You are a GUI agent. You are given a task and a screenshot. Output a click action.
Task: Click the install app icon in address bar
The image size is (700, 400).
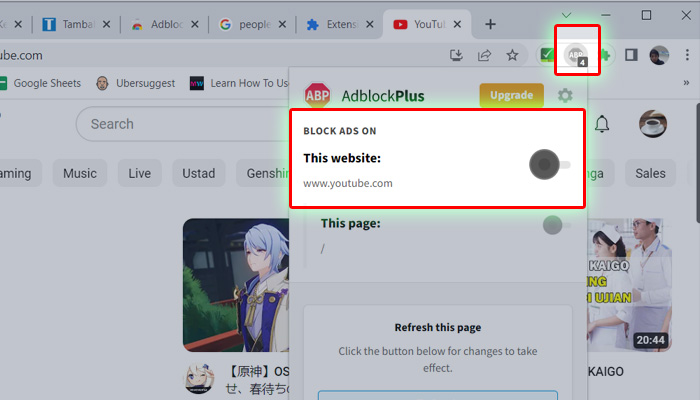click(456, 55)
